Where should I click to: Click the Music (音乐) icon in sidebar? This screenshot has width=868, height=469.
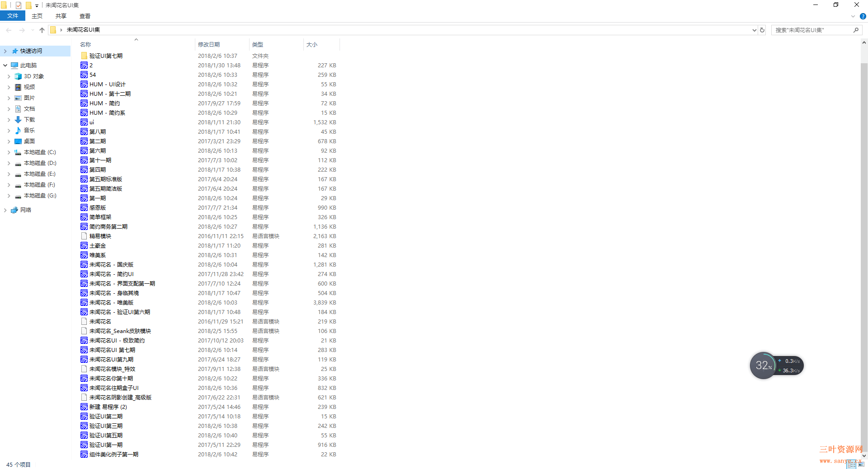18,131
